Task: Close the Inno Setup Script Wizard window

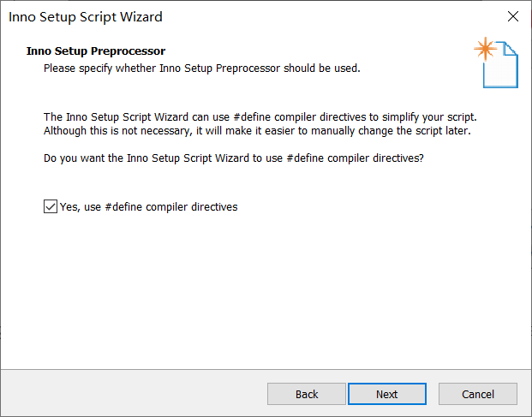Action: pyautogui.click(x=513, y=16)
